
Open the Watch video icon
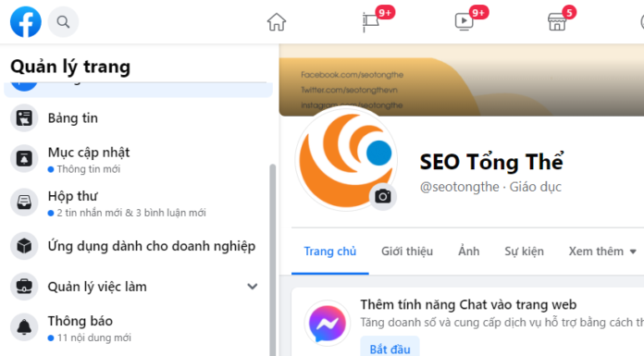click(464, 22)
